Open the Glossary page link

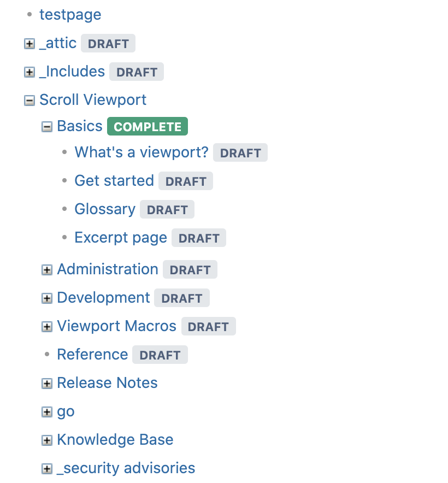(x=105, y=209)
